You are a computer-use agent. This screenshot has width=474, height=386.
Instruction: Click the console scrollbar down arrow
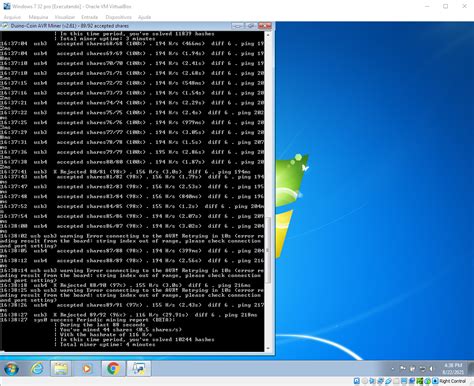point(268,349)
